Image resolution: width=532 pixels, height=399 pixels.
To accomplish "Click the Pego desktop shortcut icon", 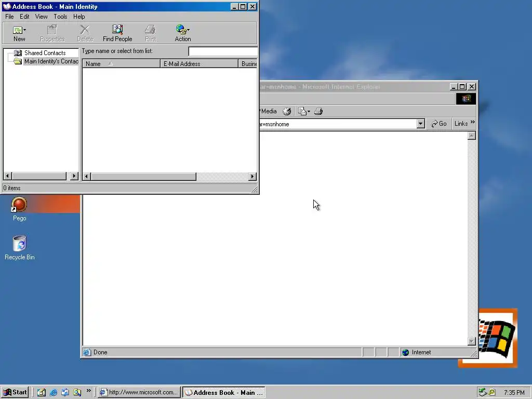I will 19,205.
